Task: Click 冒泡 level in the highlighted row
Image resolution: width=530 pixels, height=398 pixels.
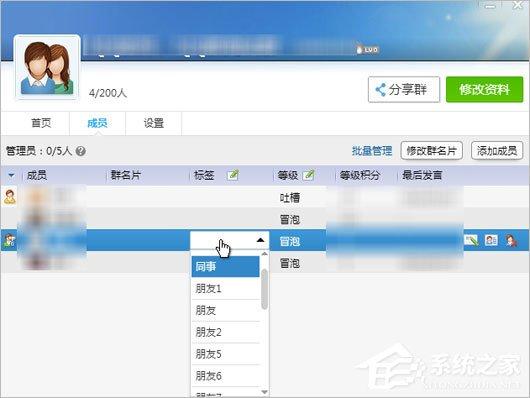Action: click(290, 241)
